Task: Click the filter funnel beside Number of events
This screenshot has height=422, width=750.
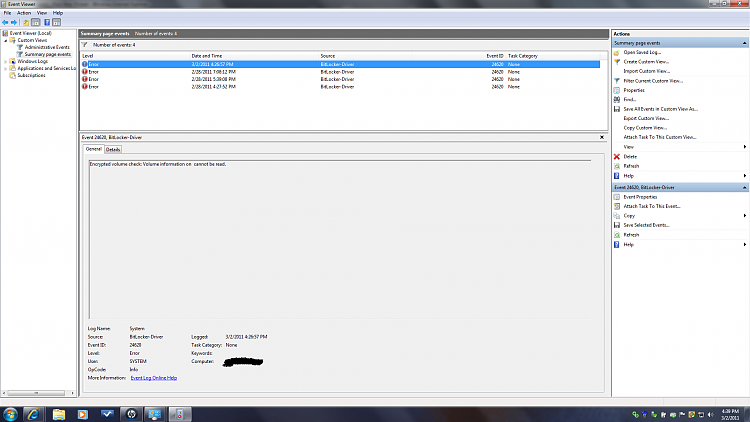Action: pyautogui.click(x=85, y=45)
